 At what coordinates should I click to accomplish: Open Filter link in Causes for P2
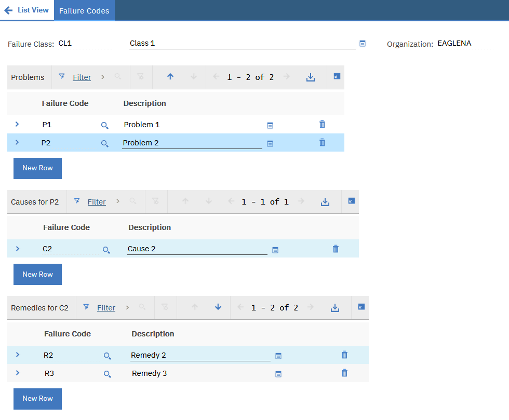coord(97,202)
